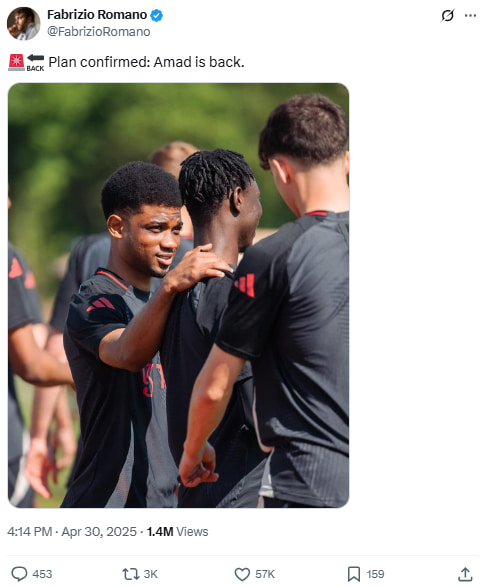480x587 pixels.
Task: Click the Fabrizio Romano display name
Action: (x=97, y=15)
